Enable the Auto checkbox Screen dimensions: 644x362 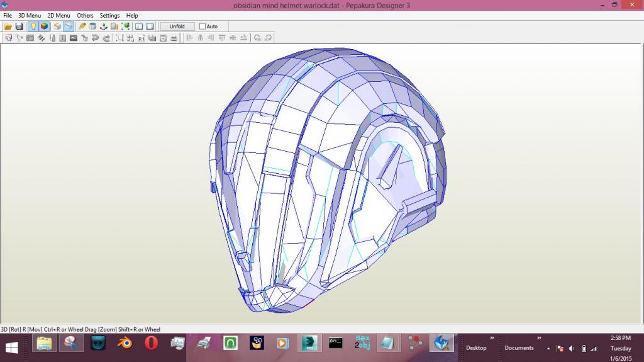pos(203,26)
